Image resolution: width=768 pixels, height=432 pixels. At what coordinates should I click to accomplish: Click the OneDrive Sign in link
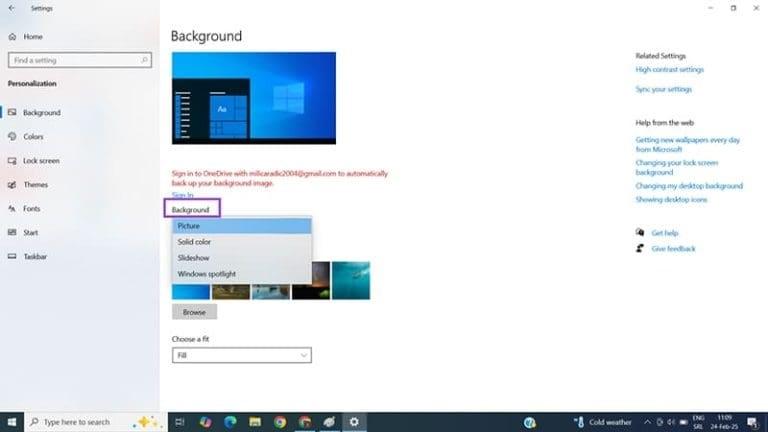point(182,195)
